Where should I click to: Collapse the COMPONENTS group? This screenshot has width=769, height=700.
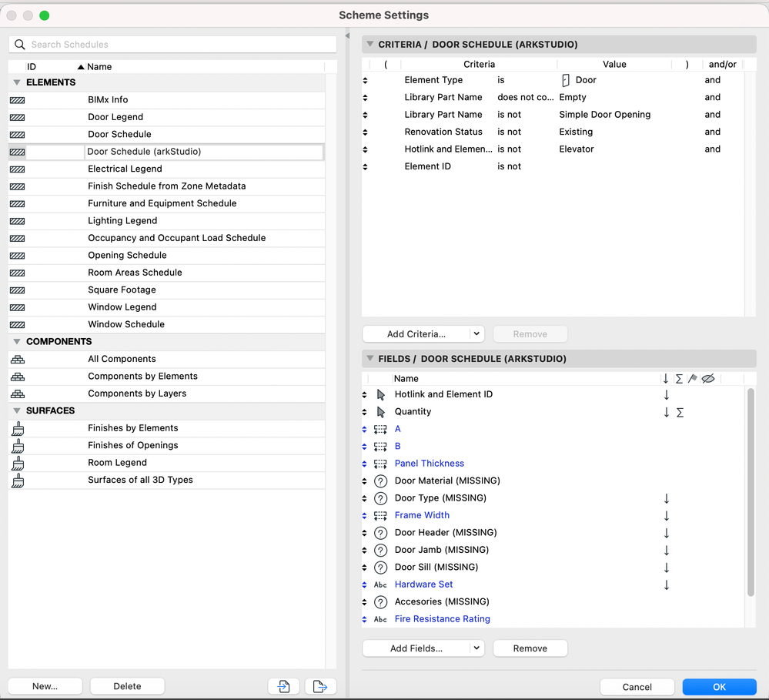click(17, 341)
